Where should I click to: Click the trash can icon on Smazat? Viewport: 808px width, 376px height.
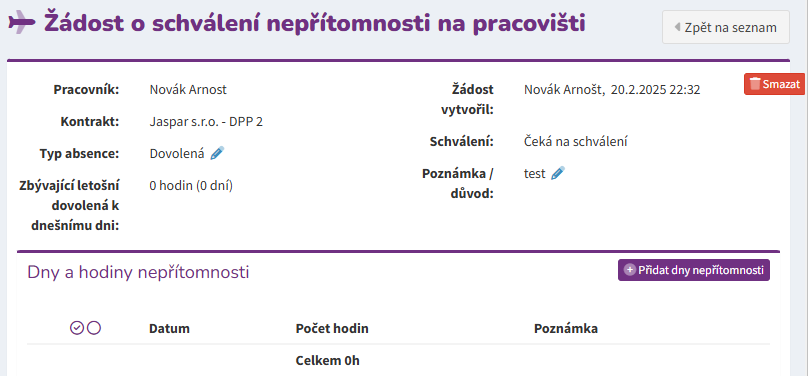coord(755,84)
